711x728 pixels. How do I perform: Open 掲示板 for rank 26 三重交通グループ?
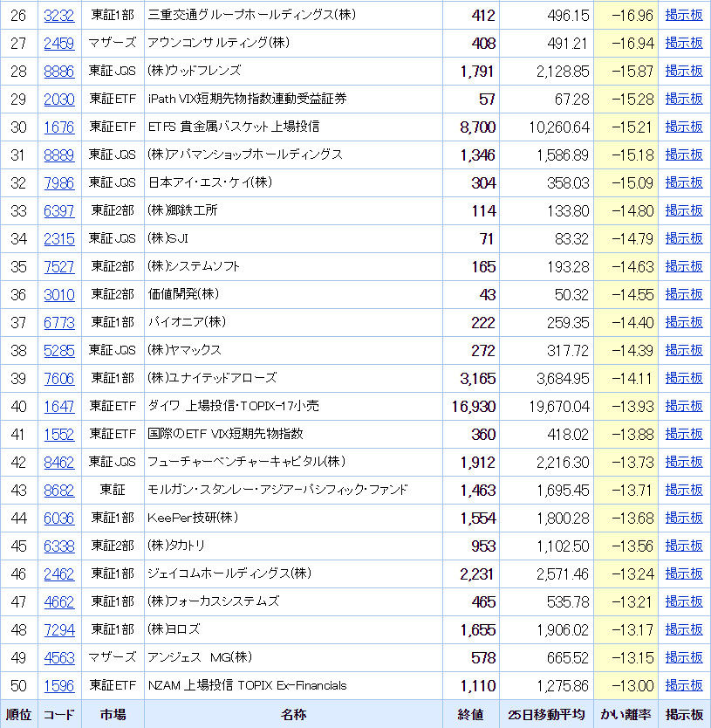tap(684, 16)
